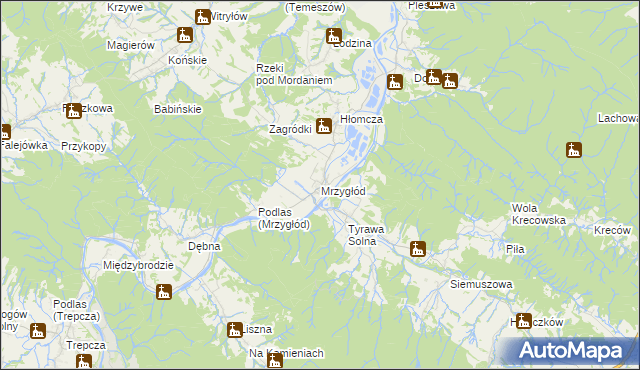This screenshot has height=370, width=640.
Task: Select the church icon below Międzybrodzie
Action: click(164, 292)
